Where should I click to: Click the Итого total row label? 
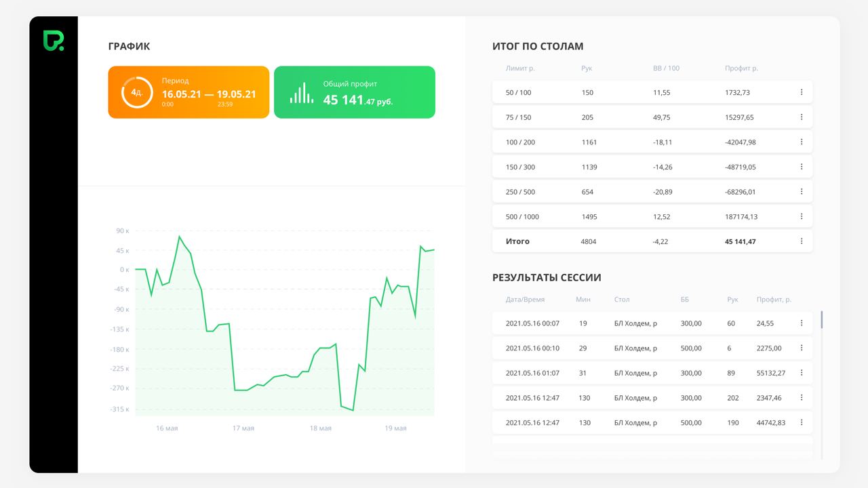pos(517,241)
